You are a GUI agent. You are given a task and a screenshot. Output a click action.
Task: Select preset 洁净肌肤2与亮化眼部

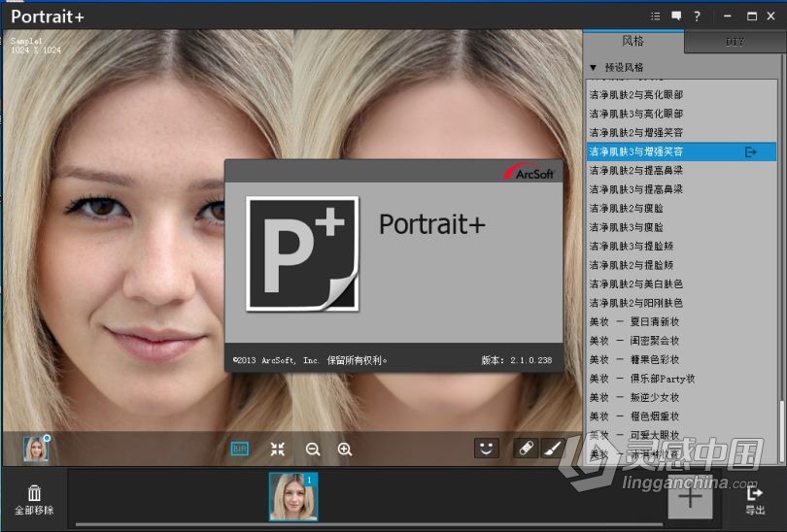681,95
